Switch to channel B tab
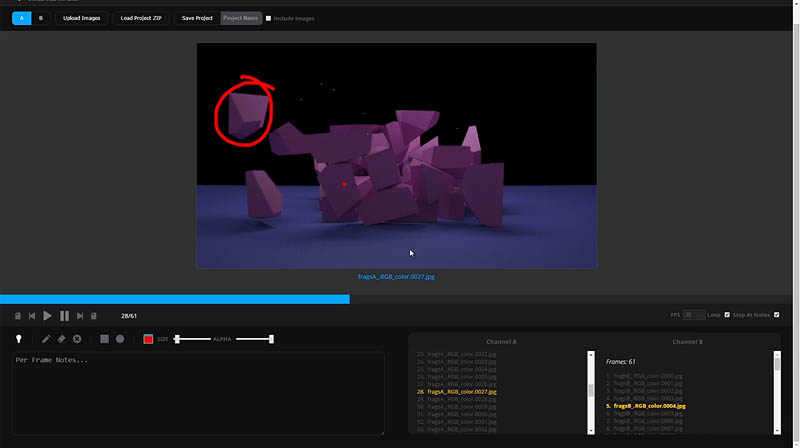This screenshot has width=800, height=448. coord(40,18)
